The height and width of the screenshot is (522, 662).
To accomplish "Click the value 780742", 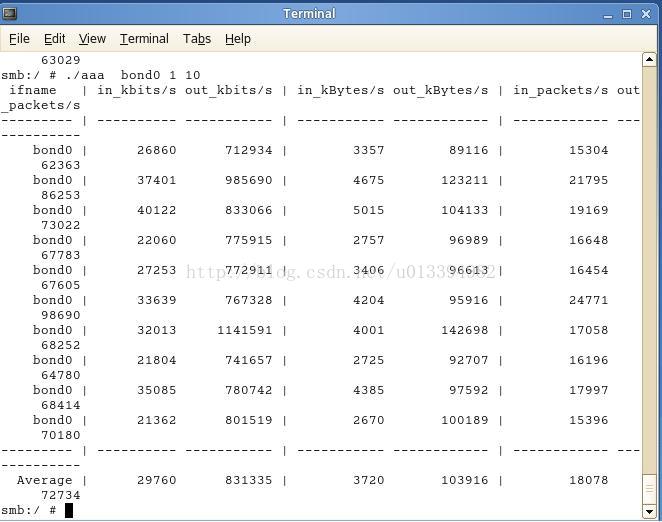I will click(248, 390).
